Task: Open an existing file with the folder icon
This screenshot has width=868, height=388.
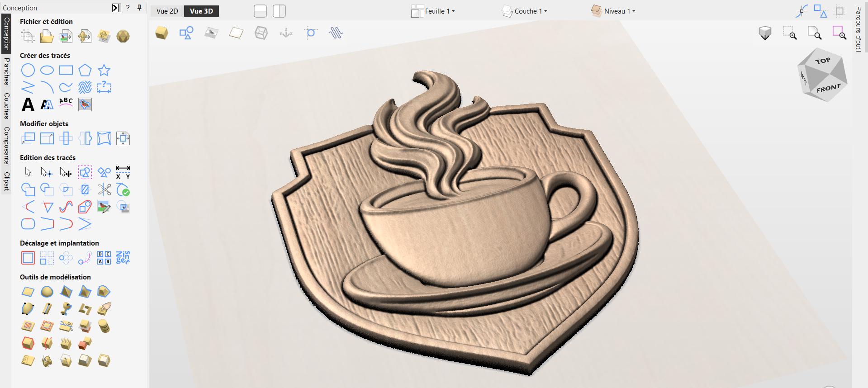Action: click(x=47, y=36)
